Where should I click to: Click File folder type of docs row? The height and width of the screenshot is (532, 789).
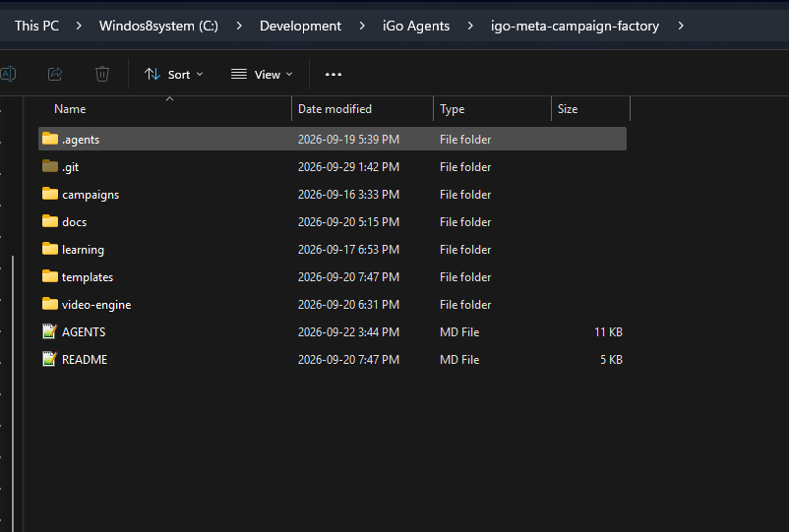465,222
